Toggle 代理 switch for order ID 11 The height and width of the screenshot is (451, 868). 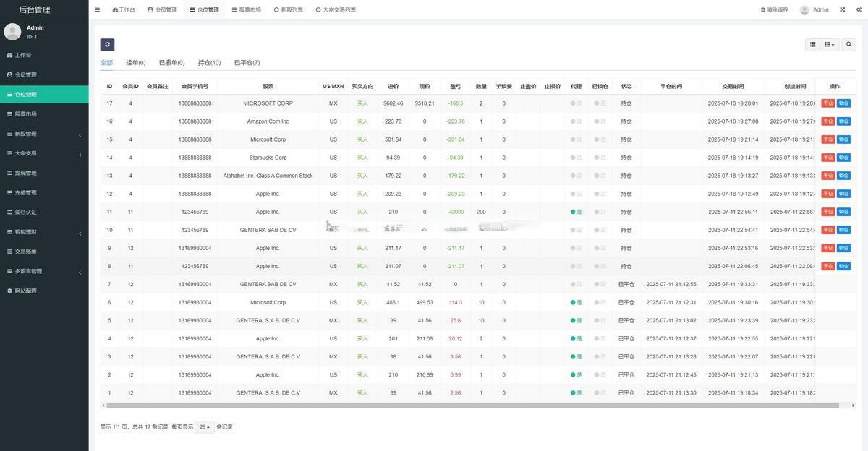coord(576,212)
